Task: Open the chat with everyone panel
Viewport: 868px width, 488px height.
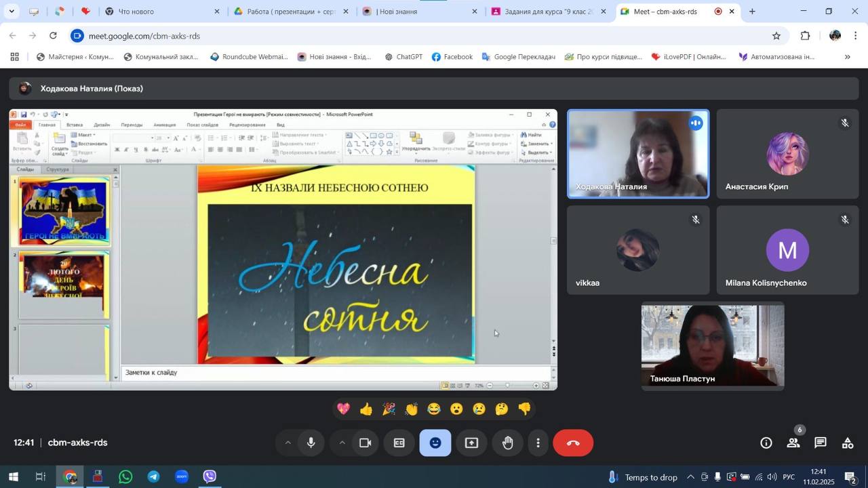Action: (821, 443)
